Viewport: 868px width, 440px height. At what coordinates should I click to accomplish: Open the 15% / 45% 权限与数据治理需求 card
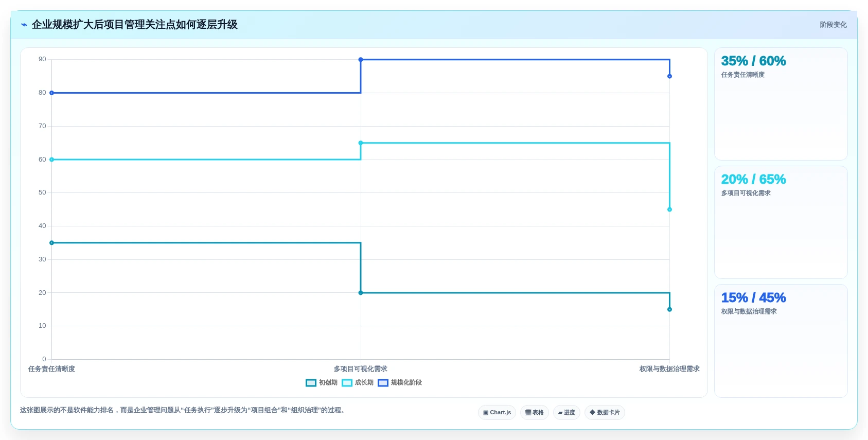[781, 341]
